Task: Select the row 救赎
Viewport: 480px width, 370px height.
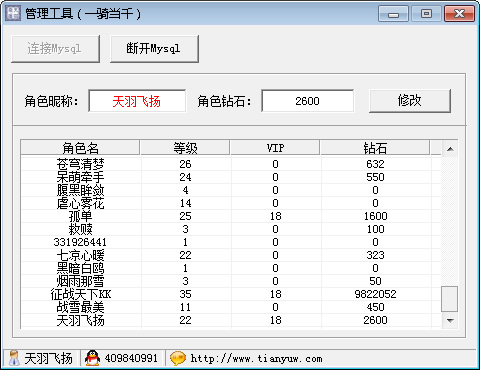Action: (x=231, y=229)
